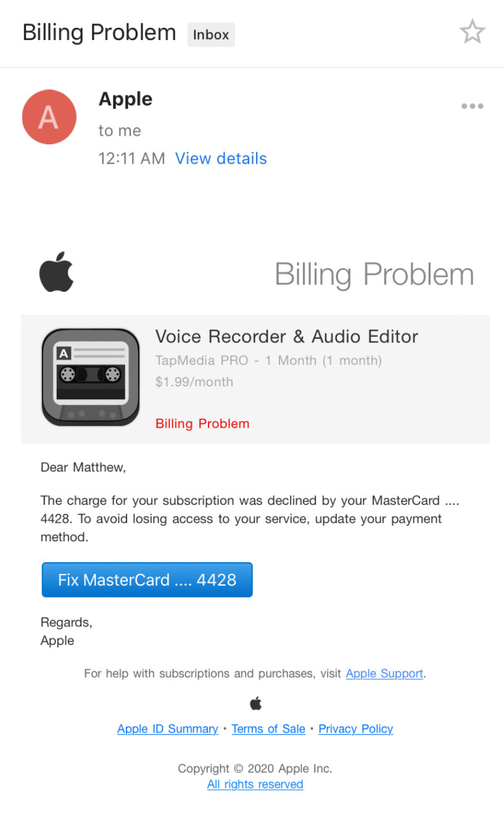Click the small Apple logo in footer
The height and width of the screenshot is (825, 504).
point(255,703)
